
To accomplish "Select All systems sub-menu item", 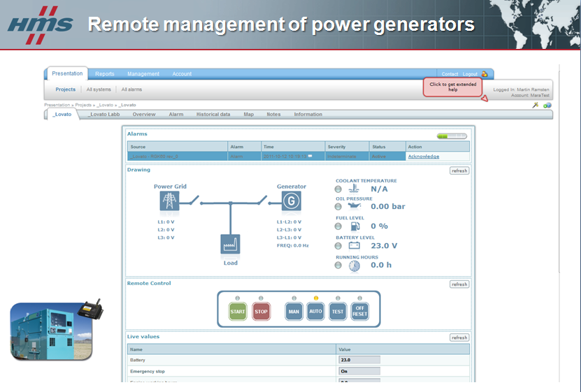I will coord(99,89).
